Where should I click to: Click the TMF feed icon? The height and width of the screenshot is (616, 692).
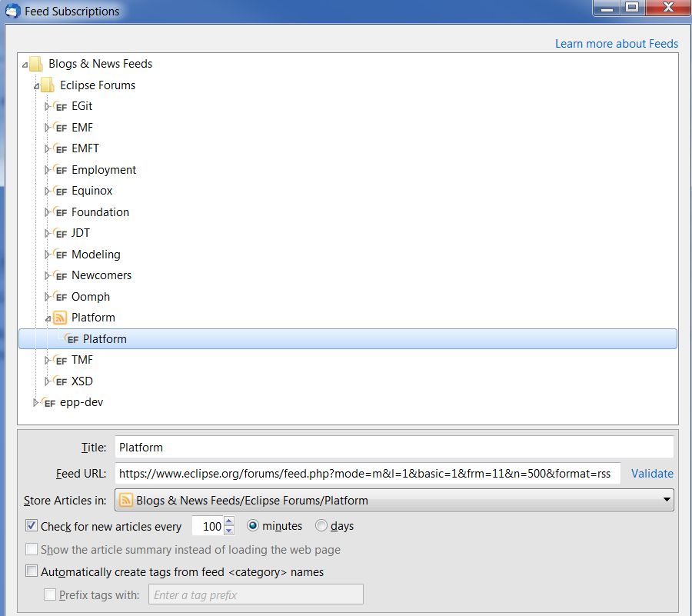click(60, 360)
